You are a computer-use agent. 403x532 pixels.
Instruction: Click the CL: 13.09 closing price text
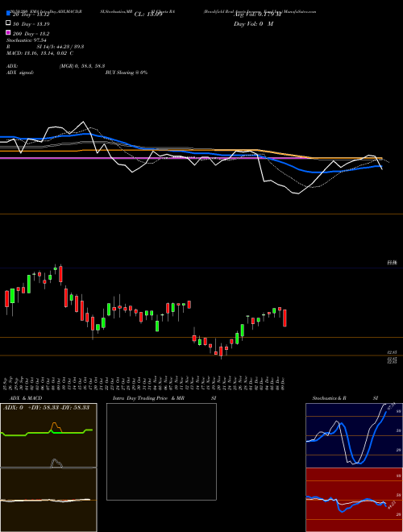[x=148, y=15]
